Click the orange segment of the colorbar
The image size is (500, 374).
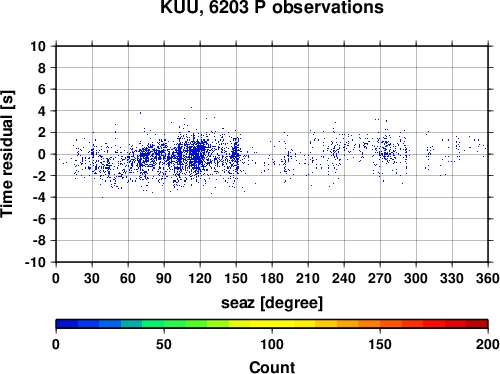point(369,324)
